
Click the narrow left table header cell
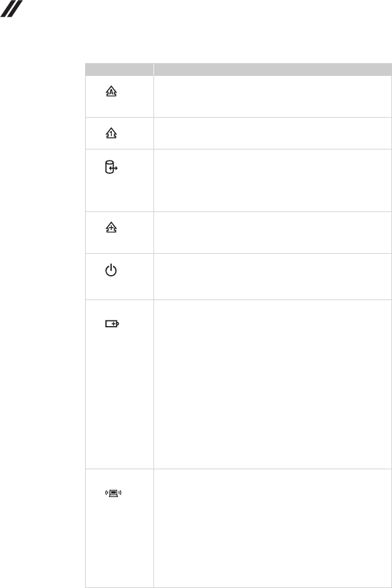tap(119, 69)
